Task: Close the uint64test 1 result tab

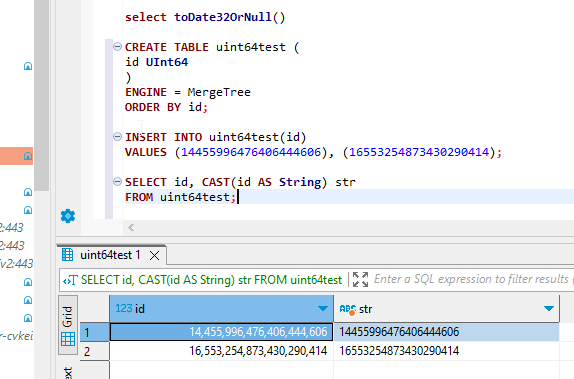Action: 154,255
